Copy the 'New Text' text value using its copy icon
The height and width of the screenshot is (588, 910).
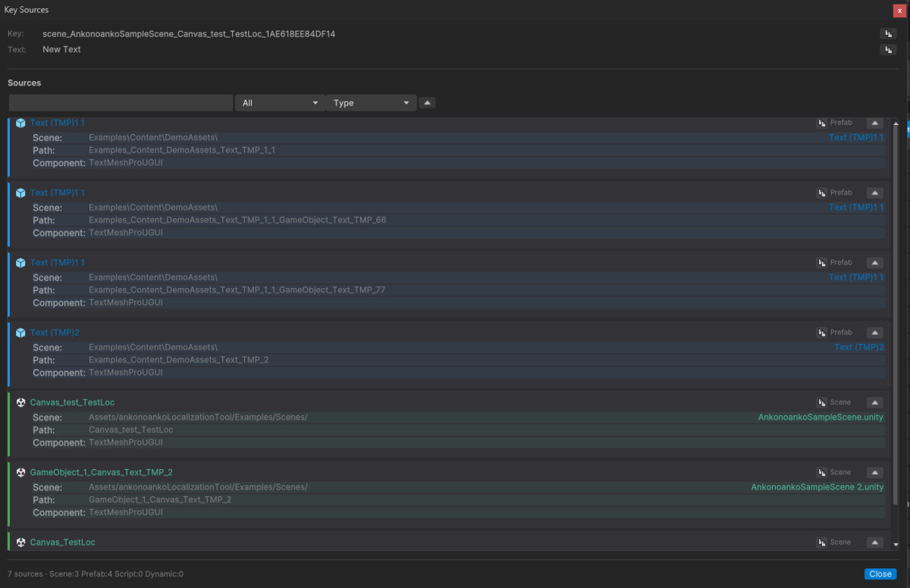pyautogui.click(x=888, y=49)
